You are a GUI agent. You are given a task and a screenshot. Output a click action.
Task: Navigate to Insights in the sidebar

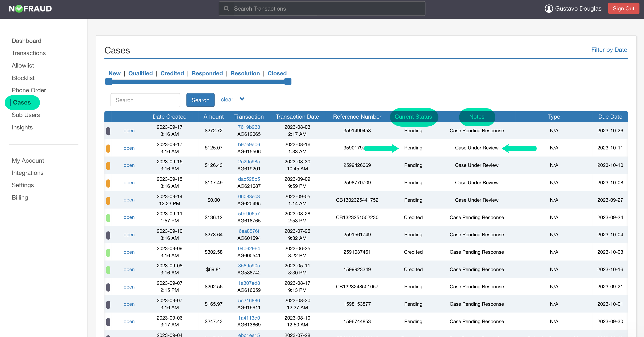click(x=22, y=127)
